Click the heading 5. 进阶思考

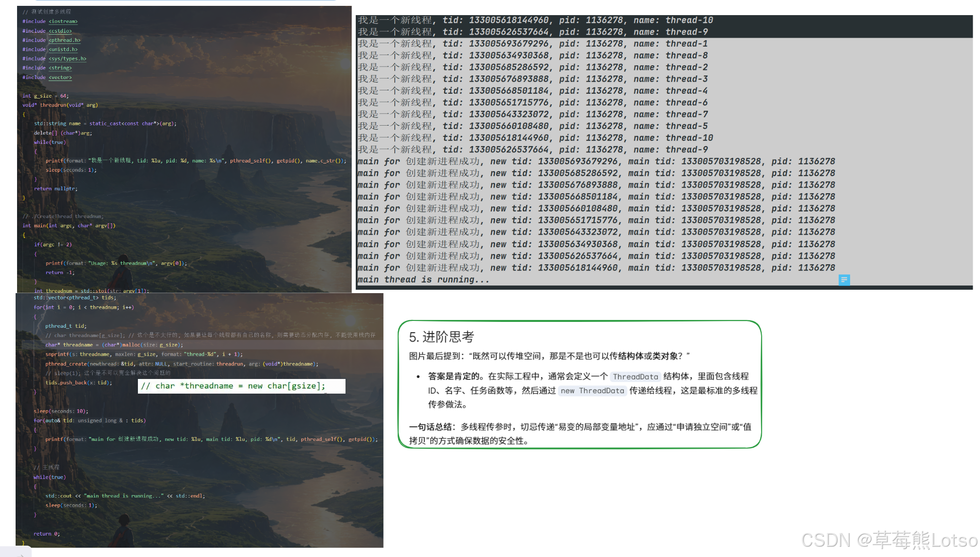(441, 337)
